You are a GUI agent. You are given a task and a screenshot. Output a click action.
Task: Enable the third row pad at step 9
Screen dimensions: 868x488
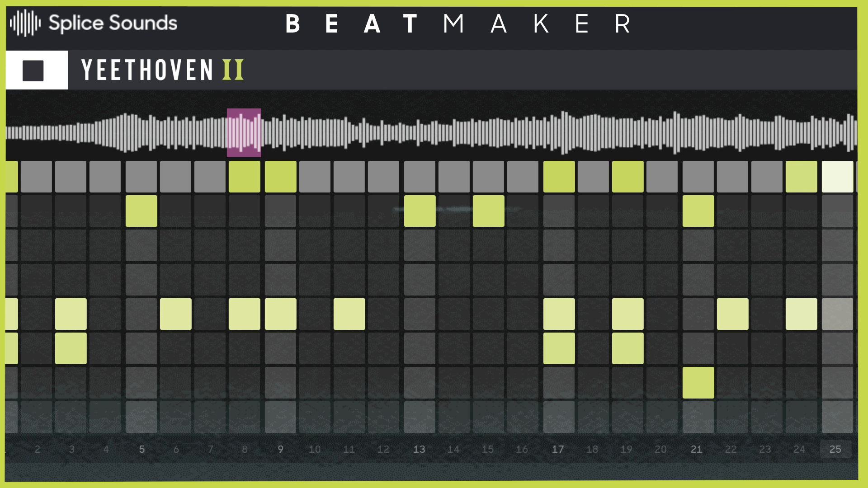click(x=281, y=245)
